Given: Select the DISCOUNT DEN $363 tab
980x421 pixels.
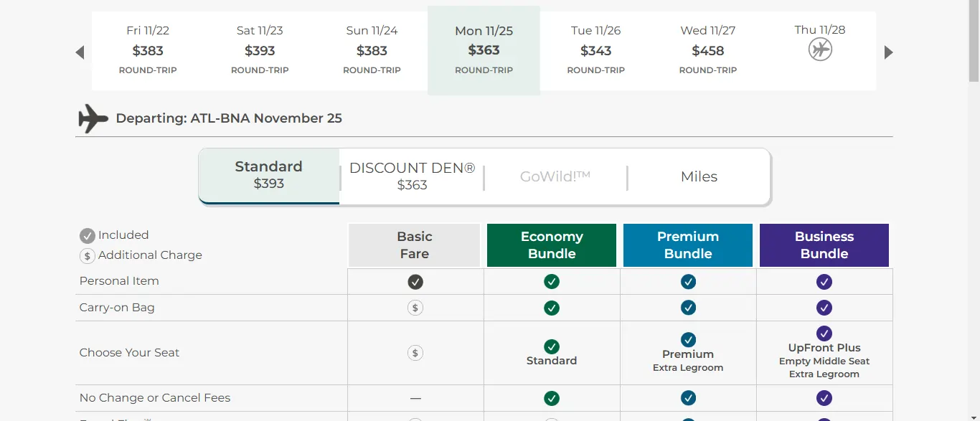Looking at the screenshot, I should click(412, 176).
